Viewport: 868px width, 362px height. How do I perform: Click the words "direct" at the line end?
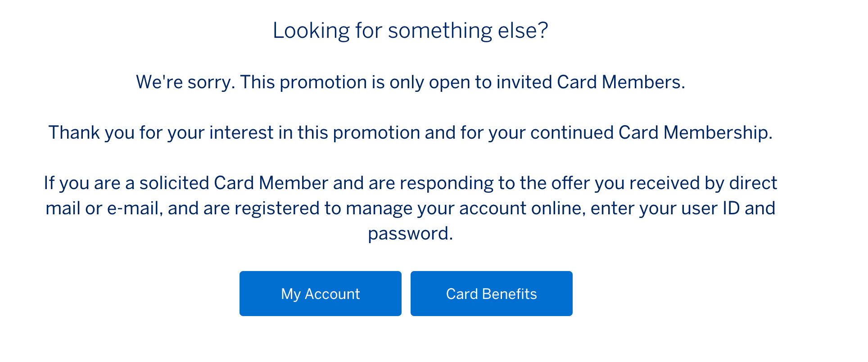(x=753, y=183)
